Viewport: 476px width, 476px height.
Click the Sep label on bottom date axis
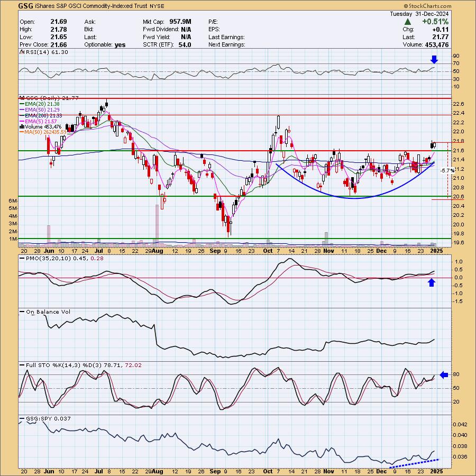[x=215, y=471]
